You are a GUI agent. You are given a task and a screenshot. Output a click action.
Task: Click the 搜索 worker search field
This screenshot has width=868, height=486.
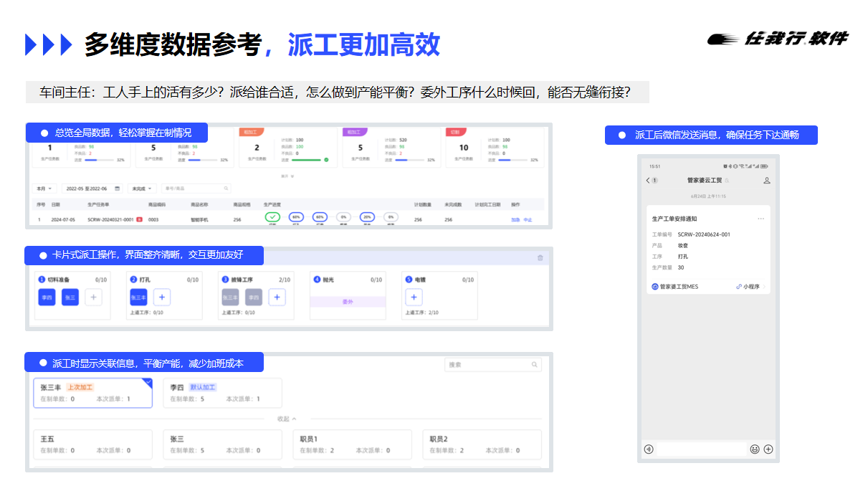pyautogui.click(x=492, y=365)
